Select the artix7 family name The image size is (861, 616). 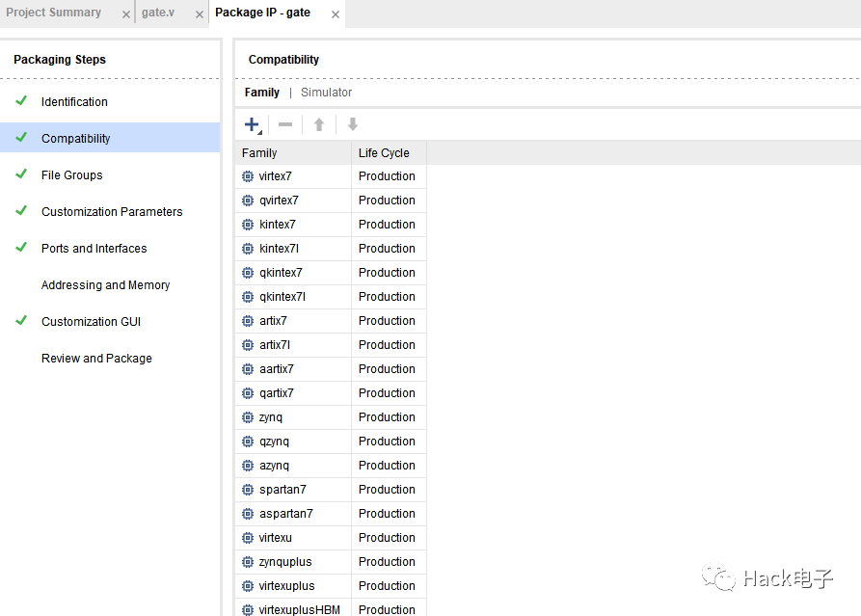click(x=273, y=321)
